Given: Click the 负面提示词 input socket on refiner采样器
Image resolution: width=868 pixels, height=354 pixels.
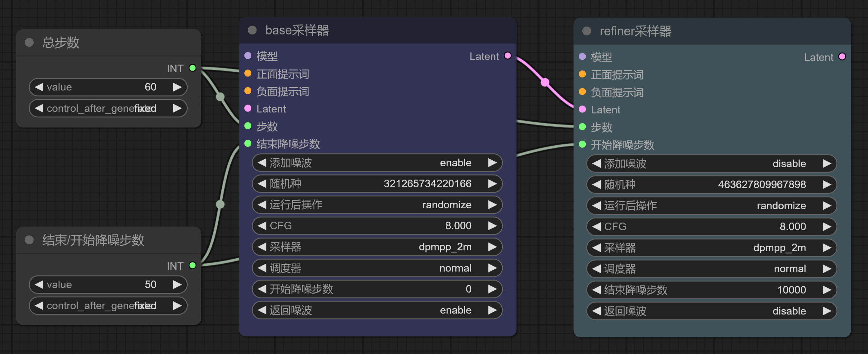Looking at the screenshot, I should [x=582, y=92].
